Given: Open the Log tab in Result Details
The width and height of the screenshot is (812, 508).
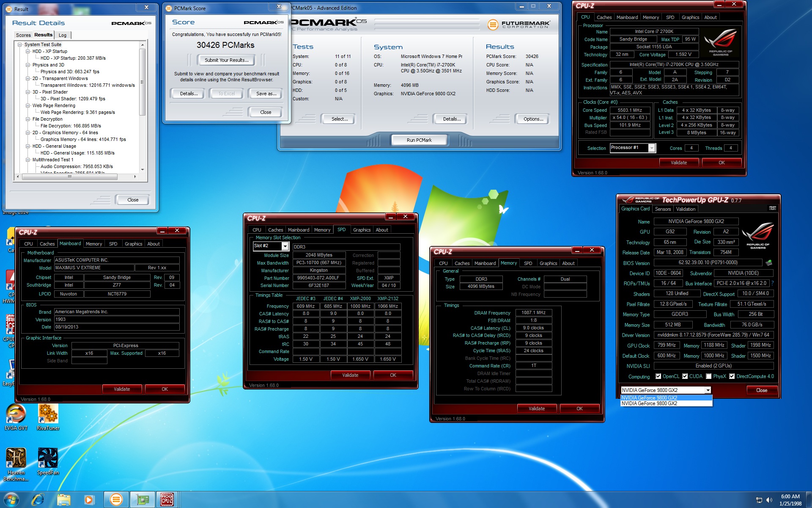Looking at the screenshot, I should click(x=63, y=35).
